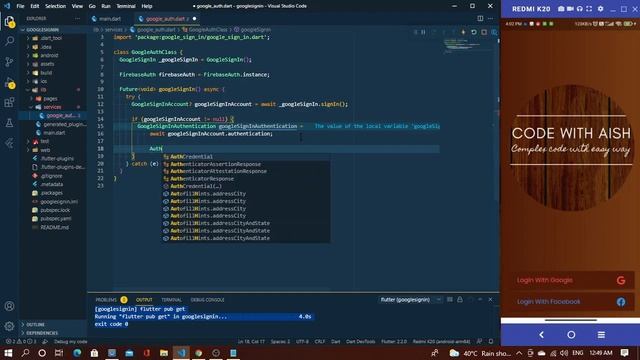Image resolution: width=640 pixels, height=360 pixels.
Task: Tap the phone home circle button
Action: click(571, 335)
